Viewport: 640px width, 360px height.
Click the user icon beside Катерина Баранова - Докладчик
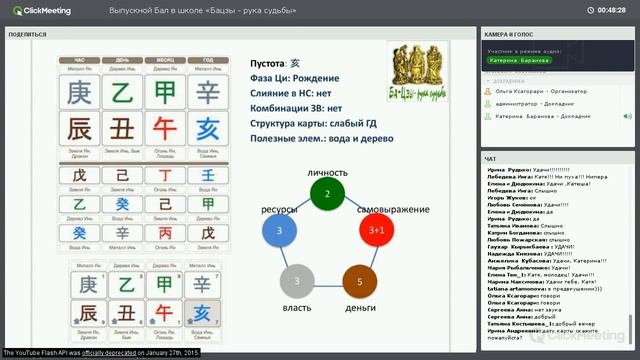click(488, 116)
